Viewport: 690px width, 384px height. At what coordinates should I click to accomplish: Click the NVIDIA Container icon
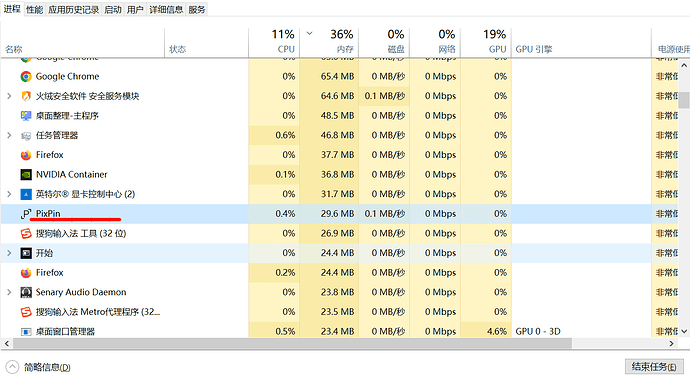pyautogui.click(x=26, y=175)
